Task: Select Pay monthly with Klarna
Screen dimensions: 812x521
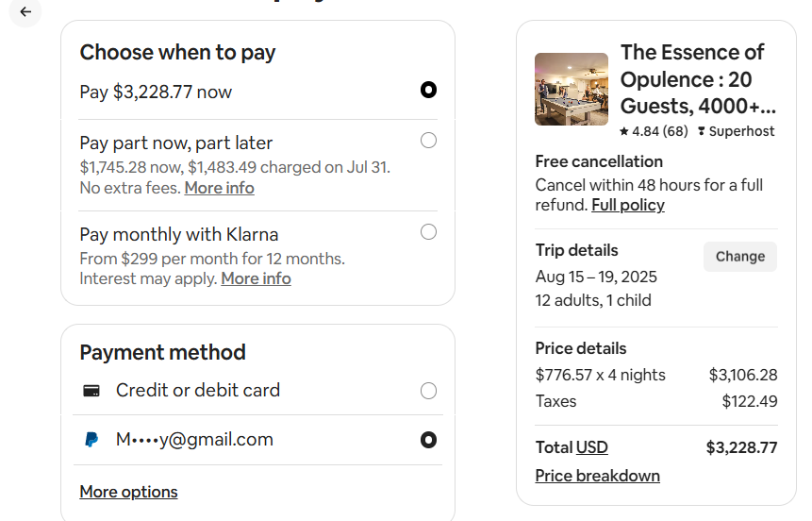Action: pos(428,231)
